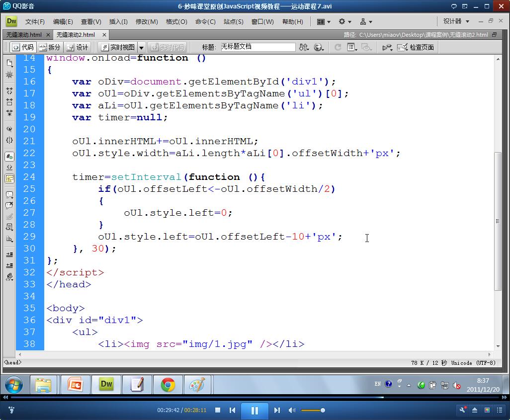This screenshot has width=510, height=420.
Task: Click the <head> tag selector in status bar
Action: 12,362
